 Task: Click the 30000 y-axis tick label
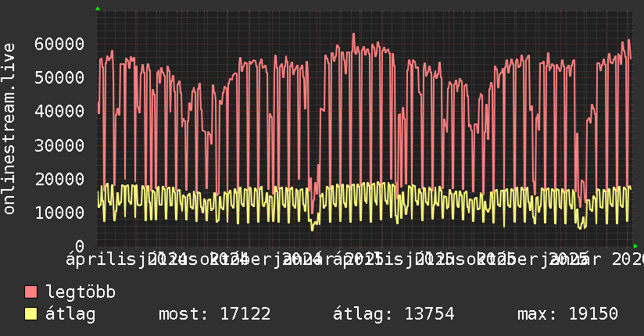(59, 145)
